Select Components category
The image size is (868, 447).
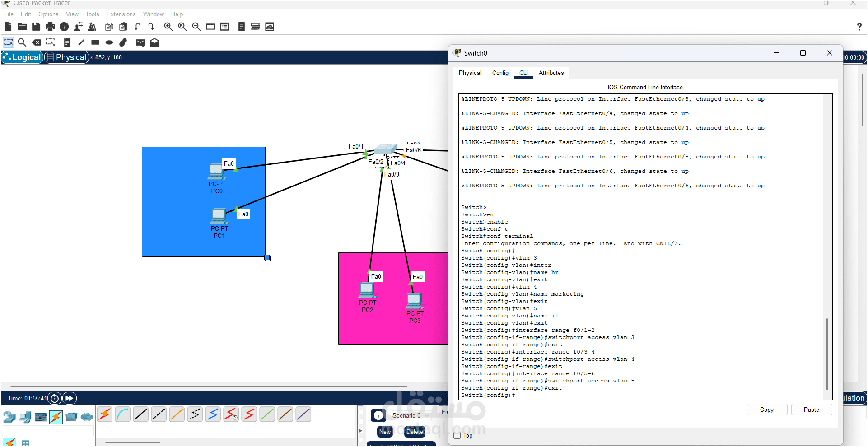coord(41,417)
